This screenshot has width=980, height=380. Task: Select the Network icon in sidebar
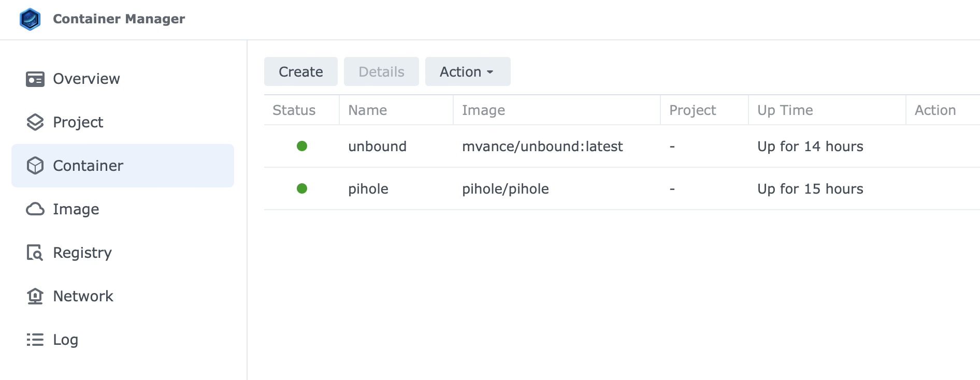point(35,296)
